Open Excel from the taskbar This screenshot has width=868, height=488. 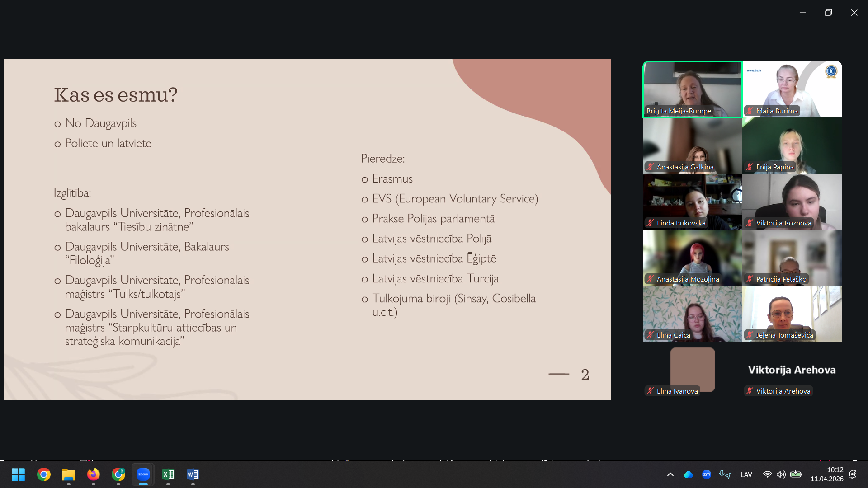click(x=168, y=474)
